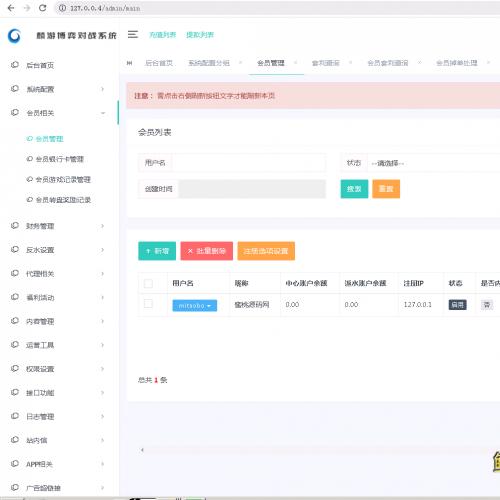Click the browser back arrow
Viewport: 500px width, 500px height.
(11, 8)
